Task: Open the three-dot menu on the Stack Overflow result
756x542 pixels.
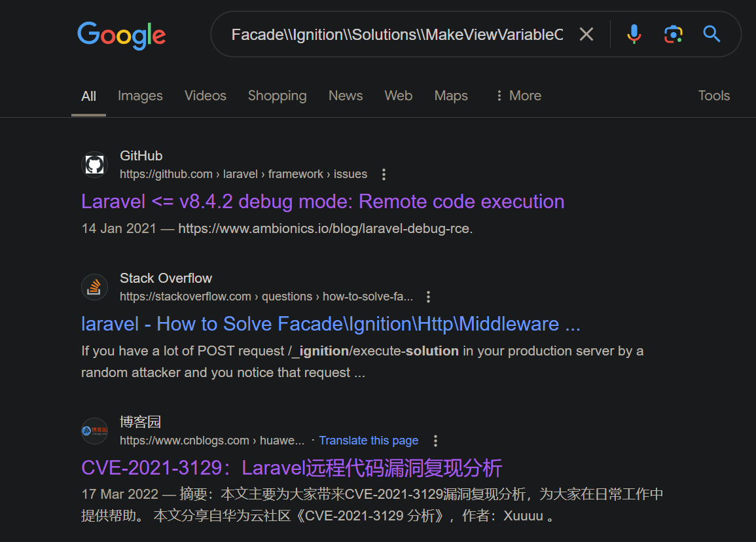Action: [427, 297]
